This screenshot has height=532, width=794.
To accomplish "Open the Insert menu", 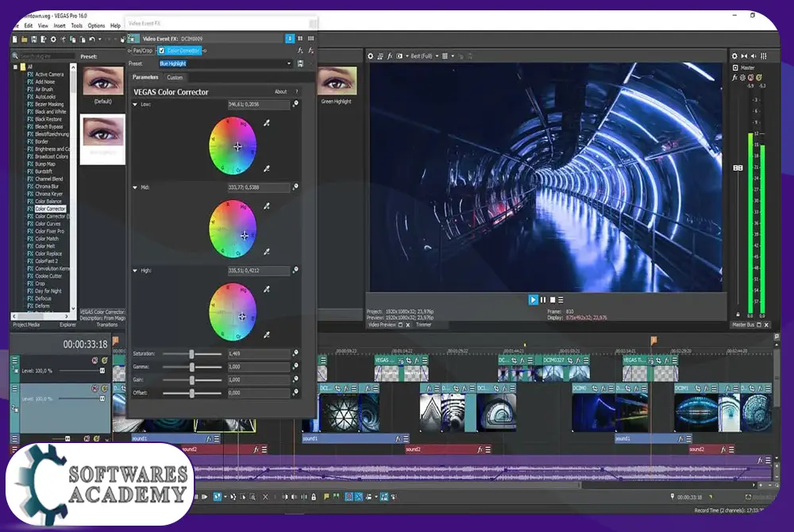I will click(x=60, y=25).
